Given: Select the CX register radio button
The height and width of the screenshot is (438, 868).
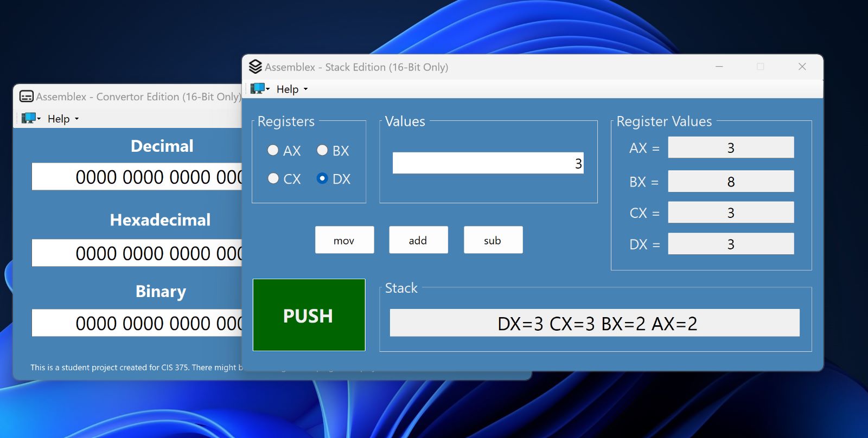Looking at the screenshot, I should tap(273, 178).
